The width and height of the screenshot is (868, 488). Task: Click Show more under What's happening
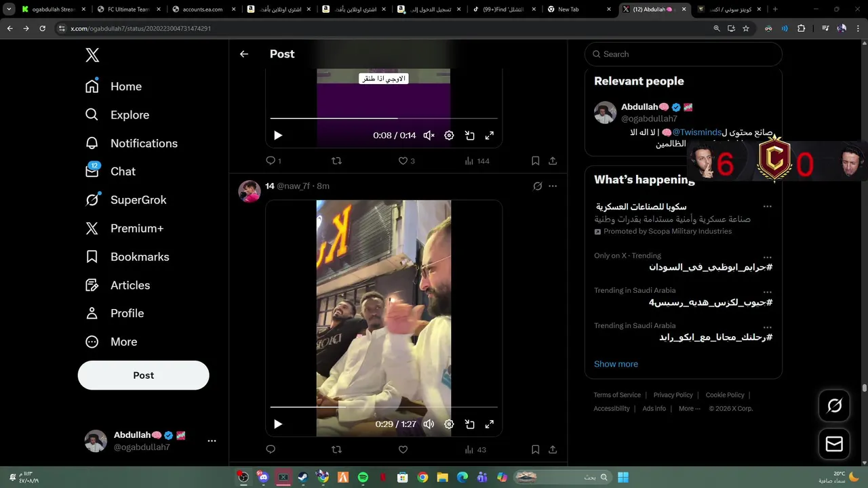coord(616,364)
